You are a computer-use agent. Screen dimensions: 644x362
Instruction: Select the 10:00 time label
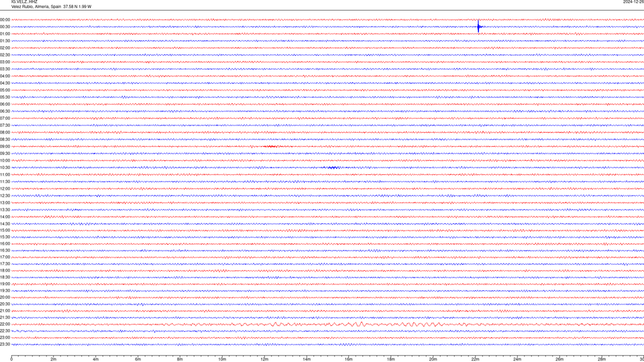5,160
